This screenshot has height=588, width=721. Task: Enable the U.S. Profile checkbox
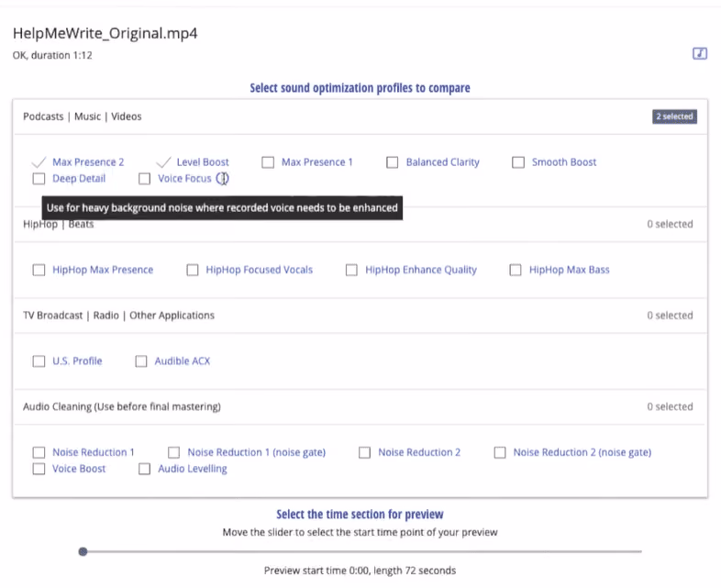click(39, 361)
